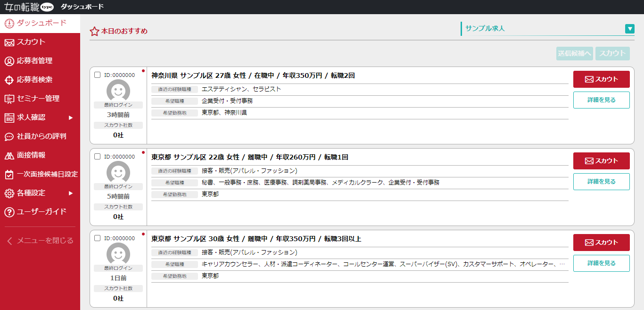644x310 pixels.
Task: Click the スカウト envelope icon in sidebar
Action: click(9, 42)
